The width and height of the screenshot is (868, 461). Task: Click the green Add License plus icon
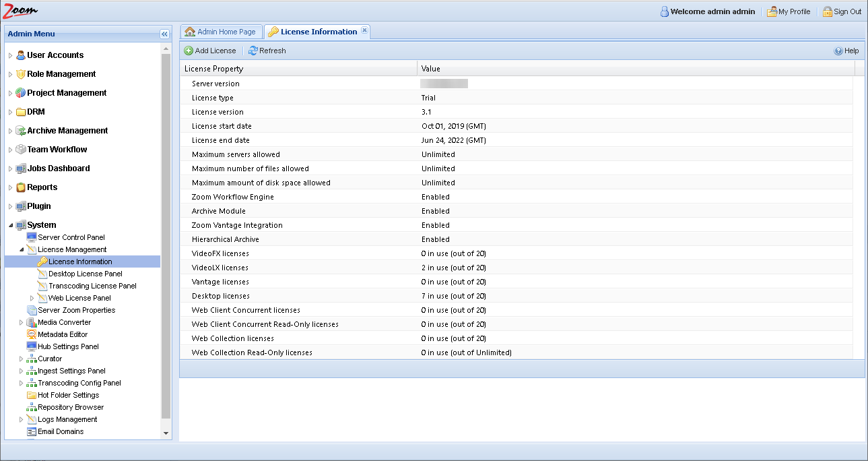189,51
